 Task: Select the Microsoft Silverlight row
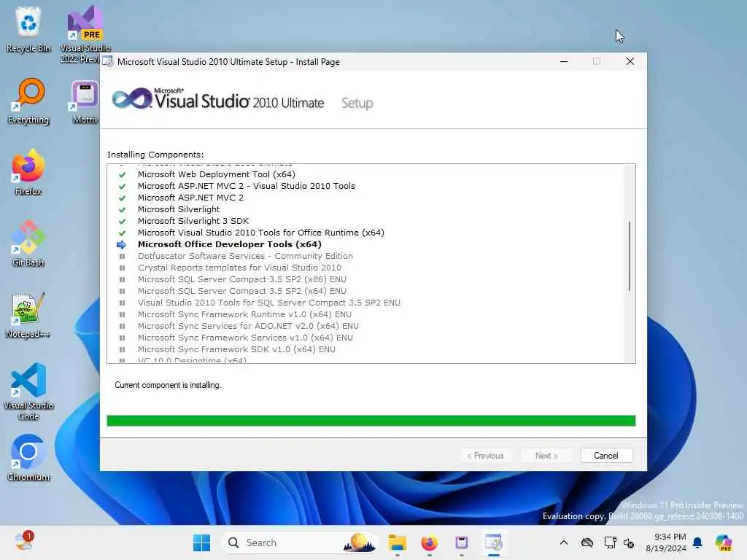pyautogui.click(x=179, y=209)
